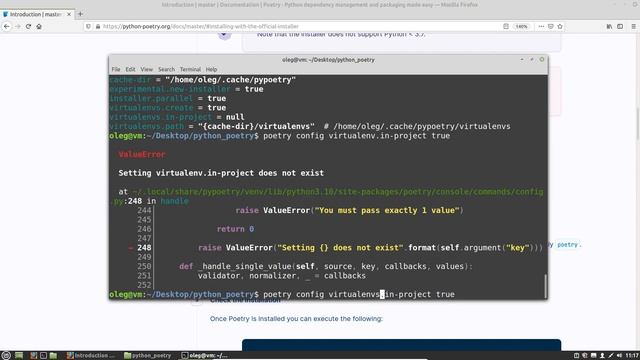Open the system start menu button
Viewport: 640px width, 360px height.
click(6, 356)
